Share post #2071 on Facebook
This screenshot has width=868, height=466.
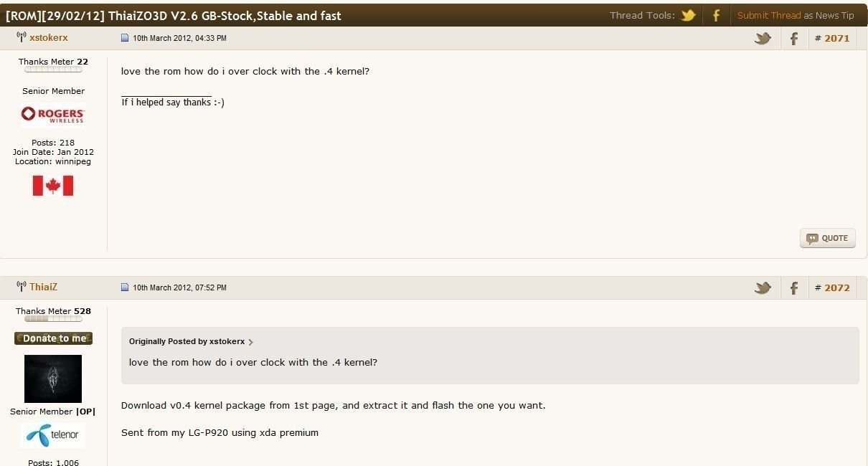(793, 38)
